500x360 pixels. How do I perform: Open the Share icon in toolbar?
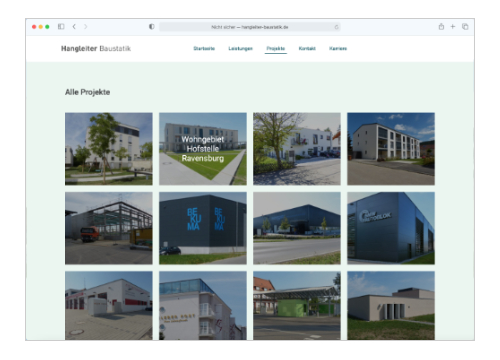click(441, 26)
